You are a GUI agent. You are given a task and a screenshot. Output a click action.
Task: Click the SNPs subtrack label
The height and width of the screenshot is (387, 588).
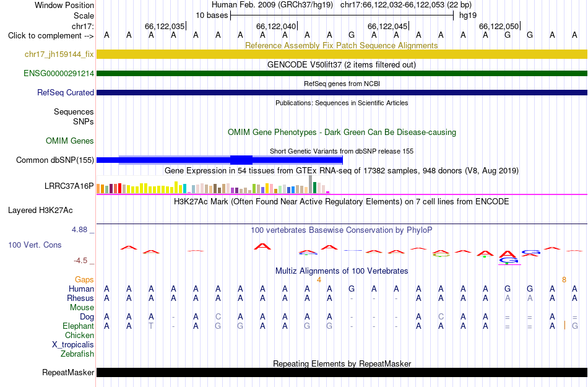click(x=84, y=121)
